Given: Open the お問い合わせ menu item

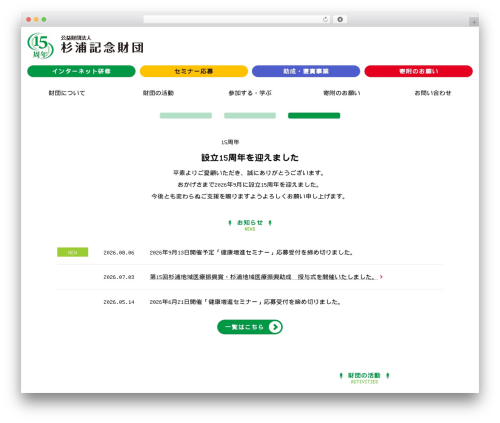Looking at the screenshot, I should pos(433,93).
